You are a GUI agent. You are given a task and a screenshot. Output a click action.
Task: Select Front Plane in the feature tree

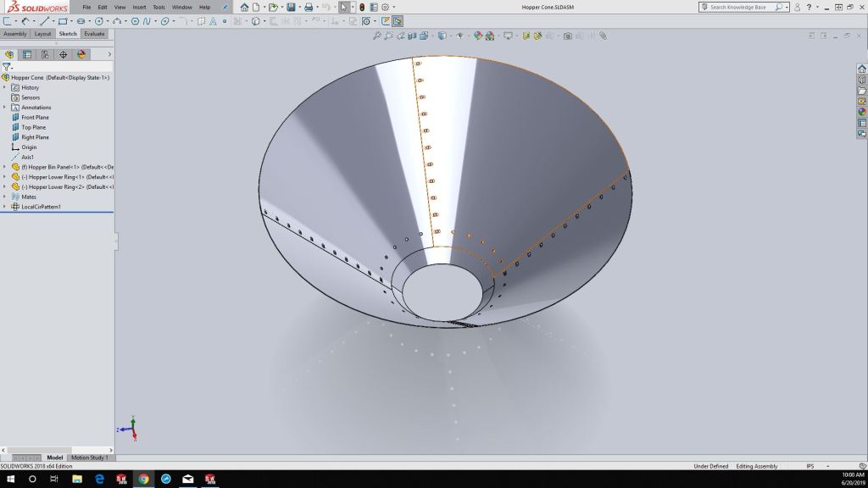tap(35, 117)
